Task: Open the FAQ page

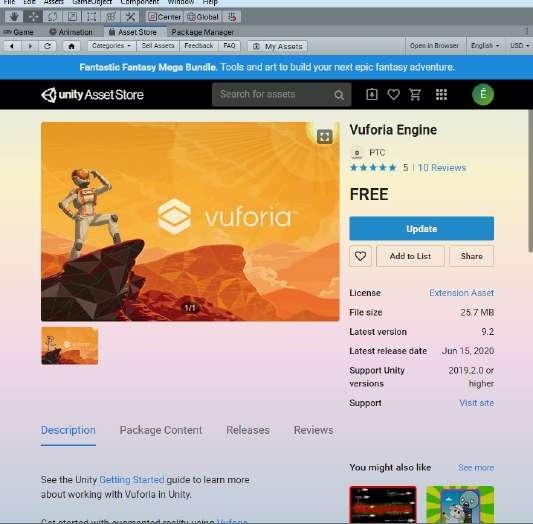Action: tap(229, 46)
